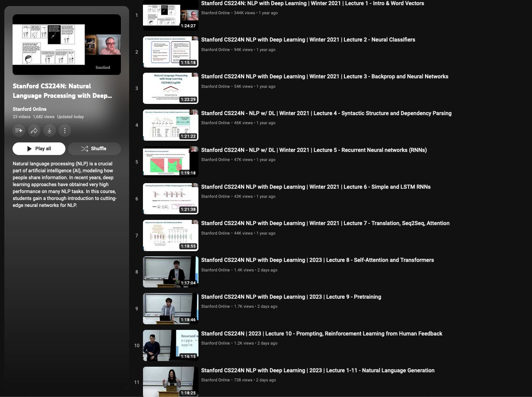Save playlist to library icon
The height and width of the screenshot is (397, 532).
(19, 130)
